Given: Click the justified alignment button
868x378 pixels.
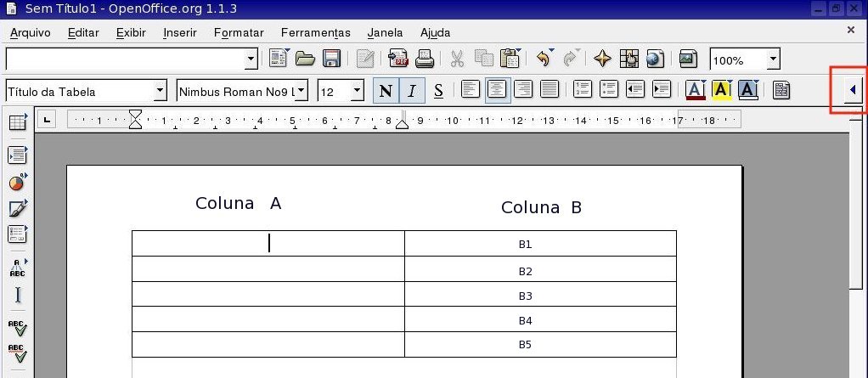Looking at the screenshot, I should (550, 90).
